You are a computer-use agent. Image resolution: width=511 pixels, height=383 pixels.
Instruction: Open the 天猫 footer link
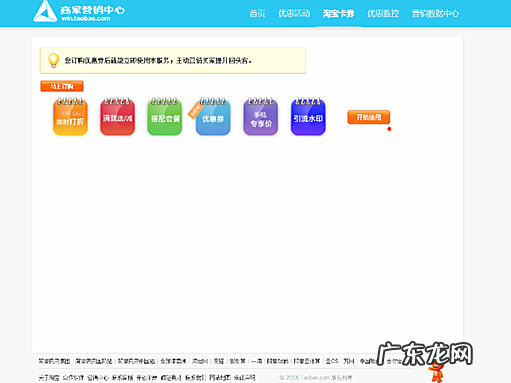[219, 361]
